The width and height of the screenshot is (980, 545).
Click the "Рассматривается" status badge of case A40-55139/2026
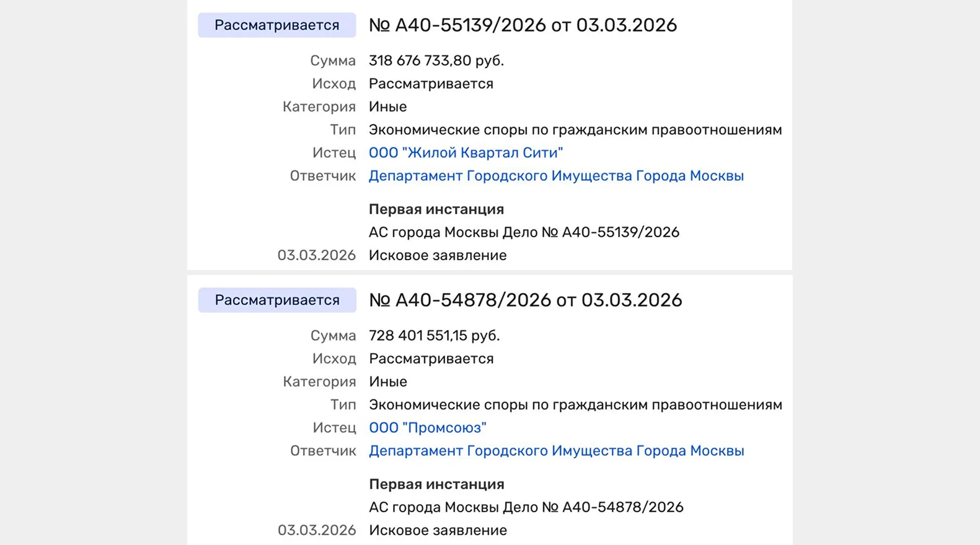pos(277,25)
